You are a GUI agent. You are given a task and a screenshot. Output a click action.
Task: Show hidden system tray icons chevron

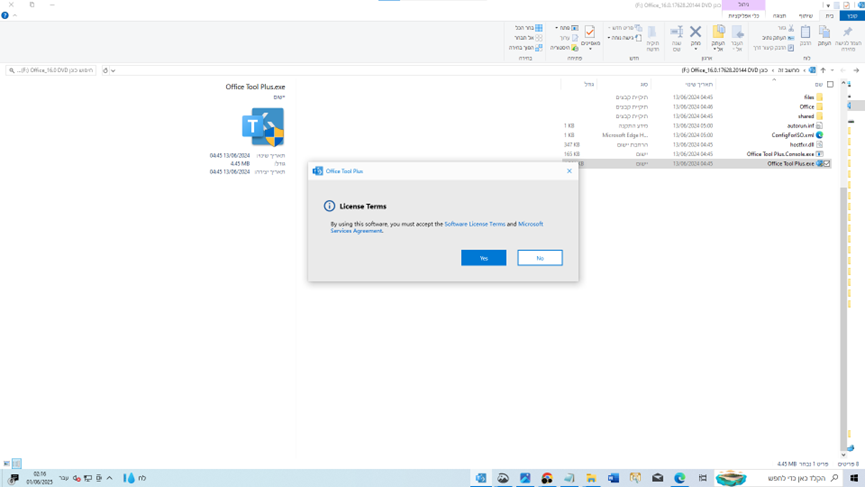click(x=109, y=478)
